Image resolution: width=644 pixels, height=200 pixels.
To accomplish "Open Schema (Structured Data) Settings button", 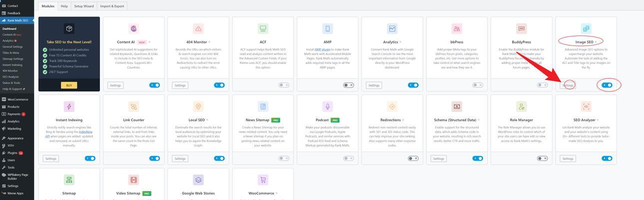I will click(x=438, y=158).
